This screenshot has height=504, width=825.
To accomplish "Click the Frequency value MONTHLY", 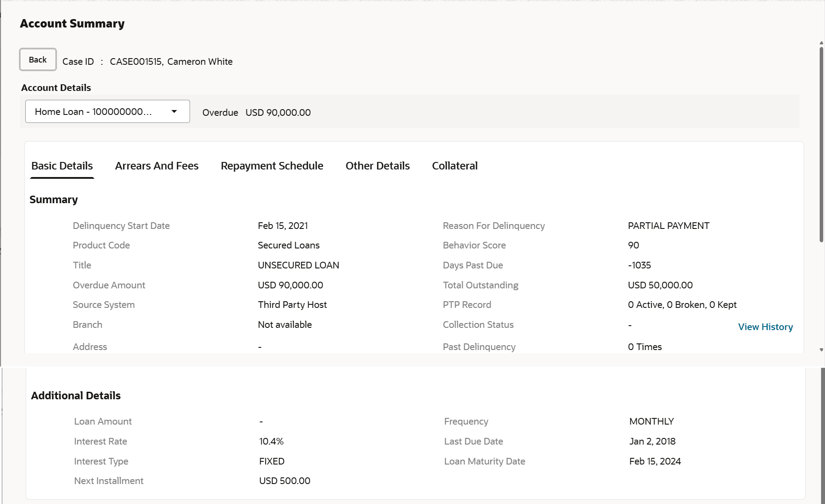I will pos(651,421).
